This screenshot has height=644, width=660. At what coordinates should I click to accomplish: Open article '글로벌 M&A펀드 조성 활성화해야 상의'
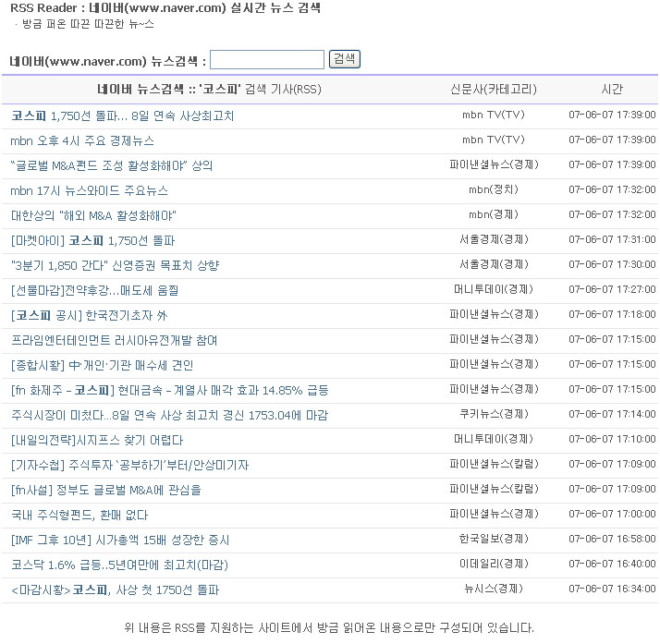coord(112,165)
